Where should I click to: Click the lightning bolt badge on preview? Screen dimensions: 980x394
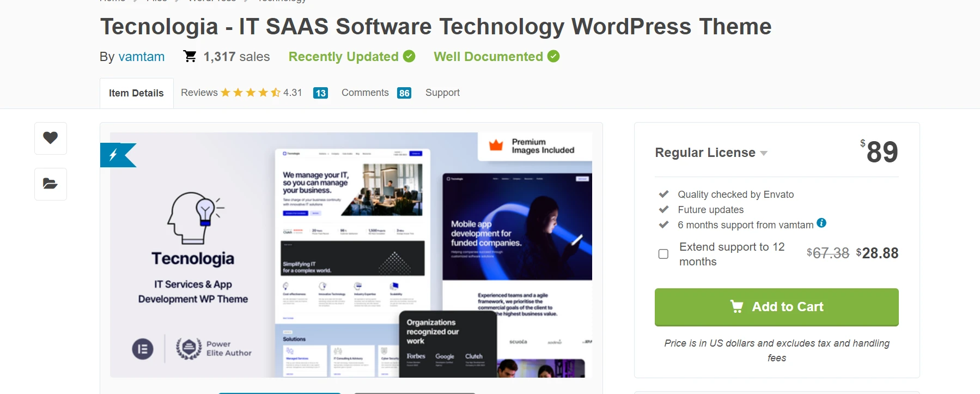pos(114,155)
